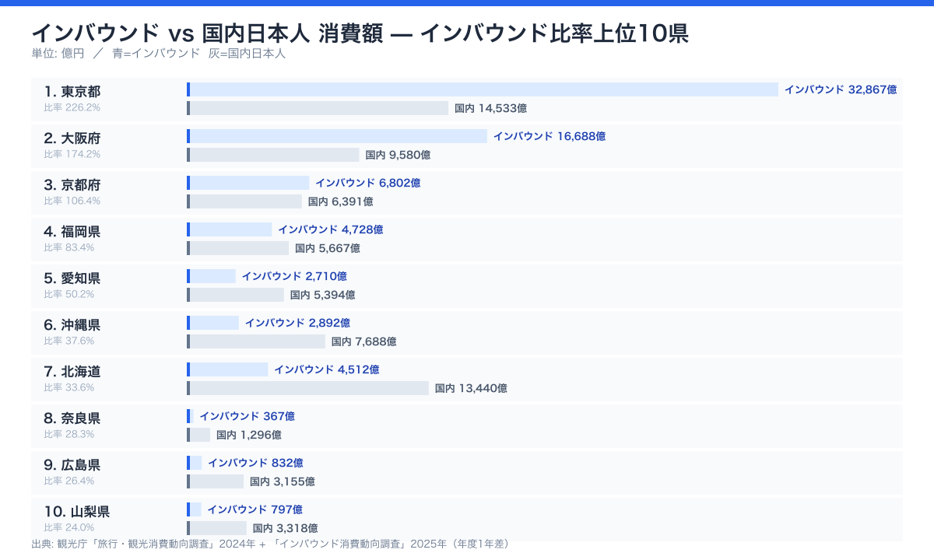The height and width of the screenshot is (560, 934).
Task: Select the row label 10. 山梨県
Action: 76,511
